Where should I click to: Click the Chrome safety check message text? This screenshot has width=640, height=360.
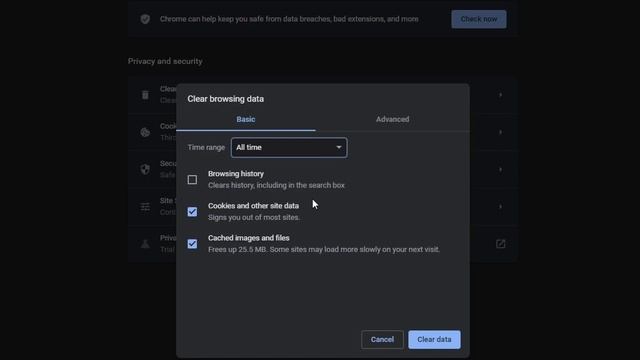click(x=289, y=19)
